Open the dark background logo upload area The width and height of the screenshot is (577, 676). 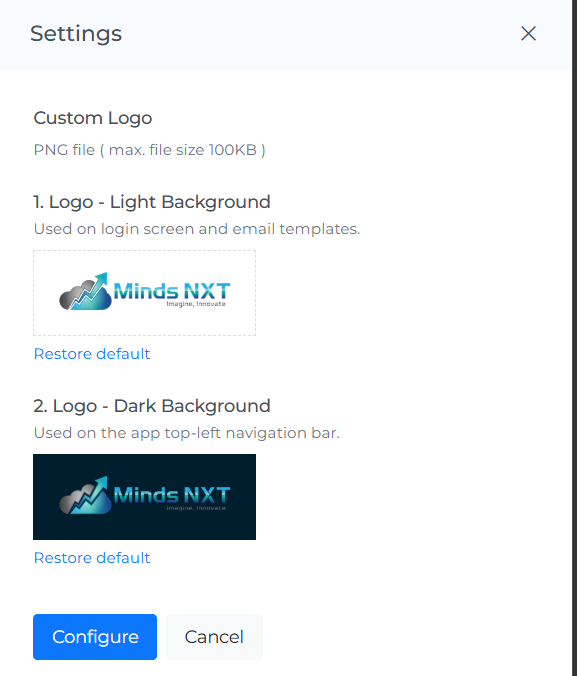coord(144,497)
